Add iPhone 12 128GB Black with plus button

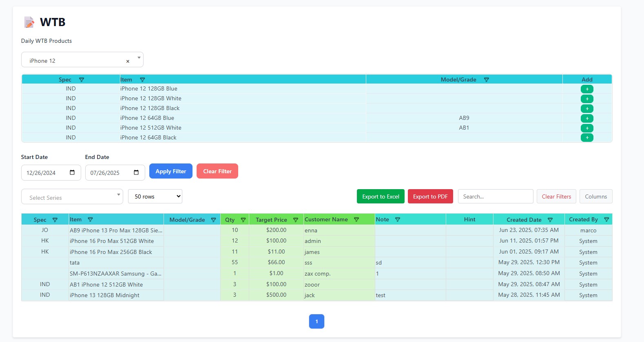[x=587, y=108]
